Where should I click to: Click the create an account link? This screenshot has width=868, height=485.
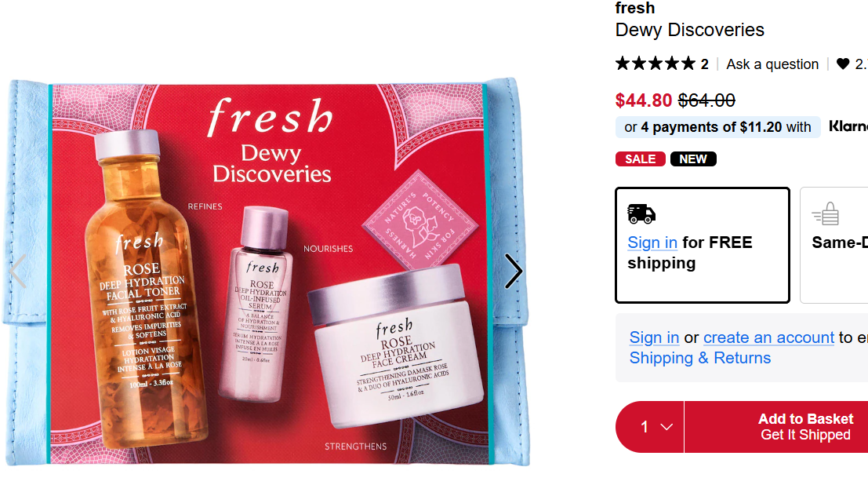pos(768,337)
